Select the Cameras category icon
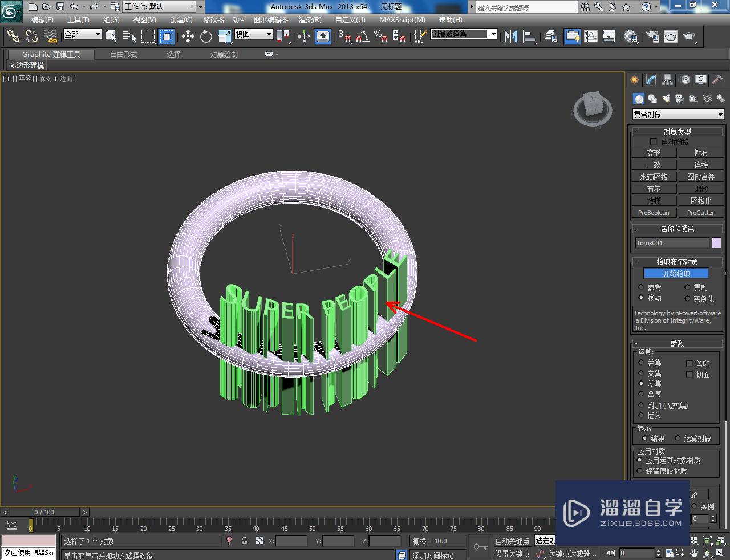The image size is (730, 560). click(680, 98)
